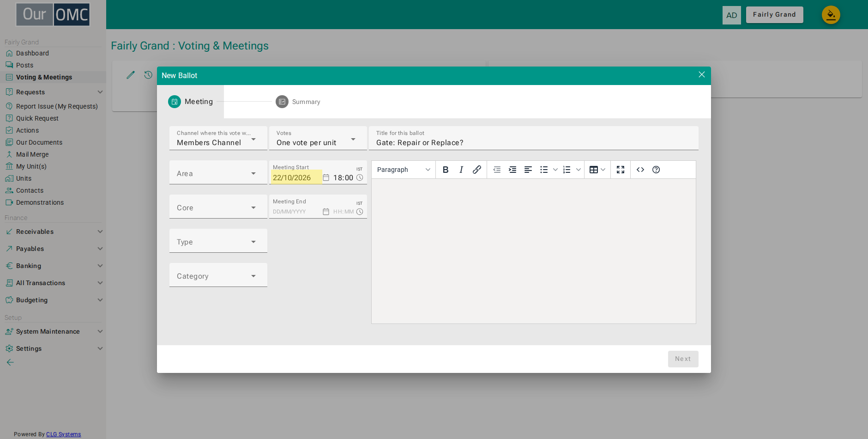Decrease indent in editor toolbar

click(x=497, y=170)
